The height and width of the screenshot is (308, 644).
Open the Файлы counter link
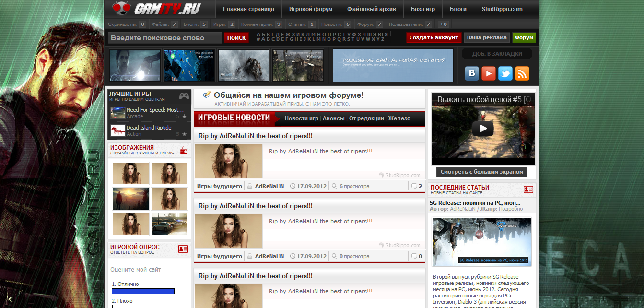point(164,24)
